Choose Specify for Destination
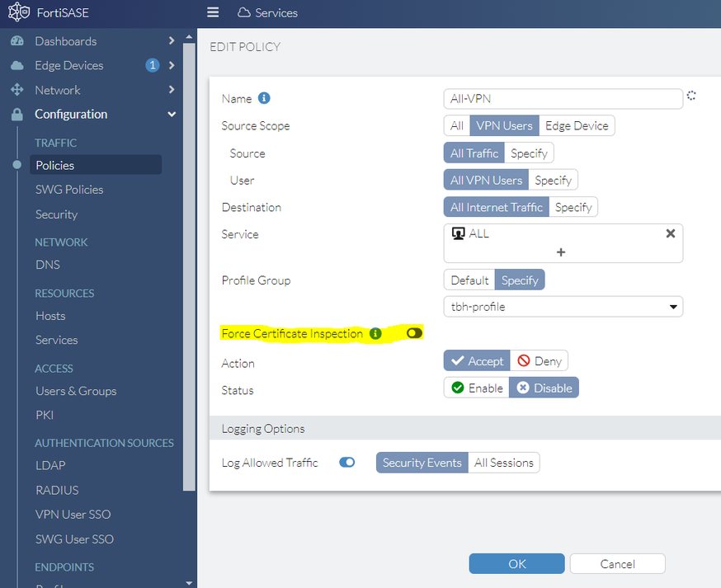The image size is (721, 588). coord(573,207)
